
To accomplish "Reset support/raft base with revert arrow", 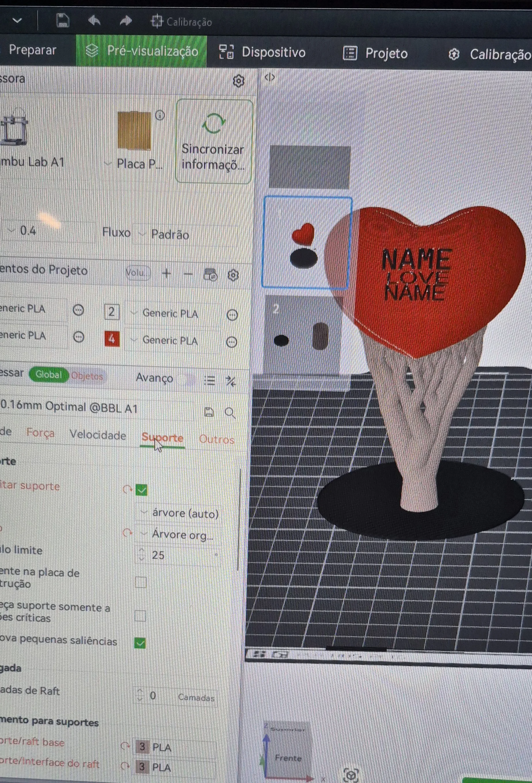I will click(x=125, y=746).
